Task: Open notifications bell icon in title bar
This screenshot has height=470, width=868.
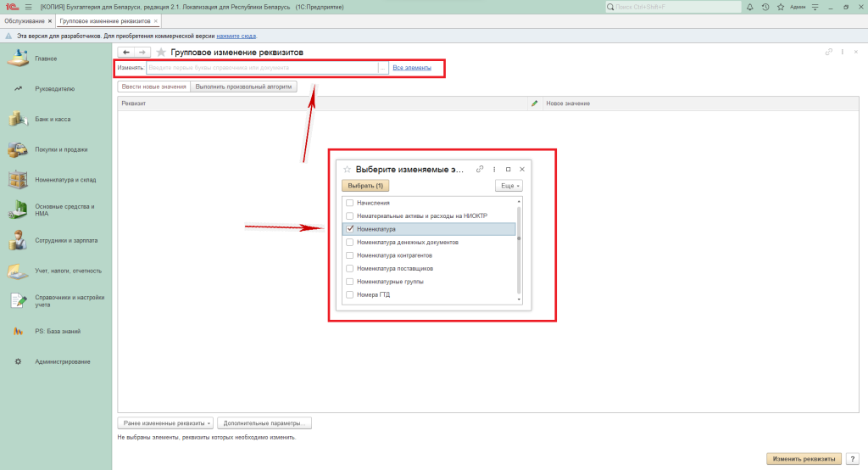Action: pyautogui.click(x=750, y=7)
